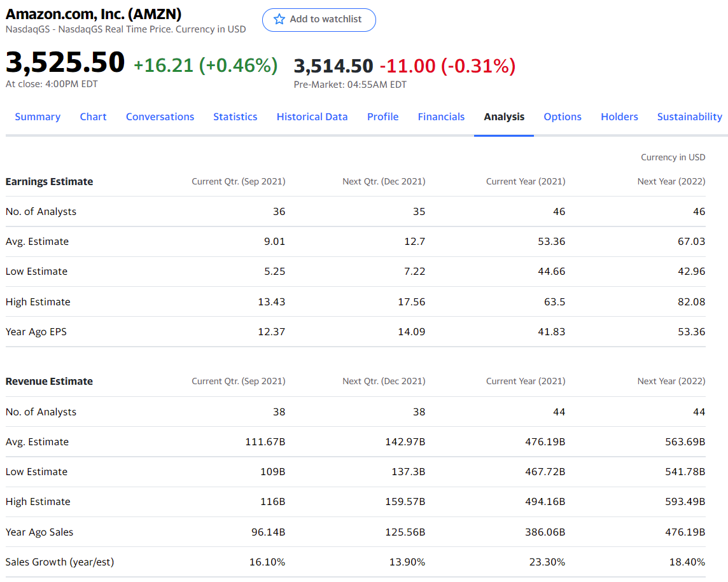Click the revenue high estimate 159.57B
This screenshot has height=582, width=728.
click(x=405, y=502)
